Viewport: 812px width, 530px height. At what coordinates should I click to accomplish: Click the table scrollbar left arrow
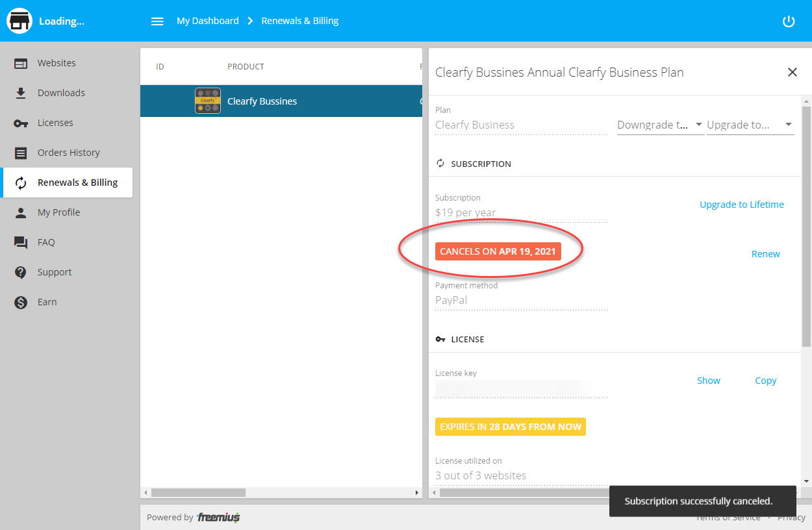[x=145, y=493]
